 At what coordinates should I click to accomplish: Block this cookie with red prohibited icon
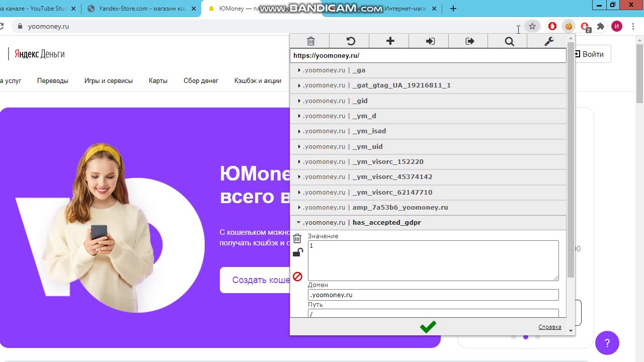297,277
